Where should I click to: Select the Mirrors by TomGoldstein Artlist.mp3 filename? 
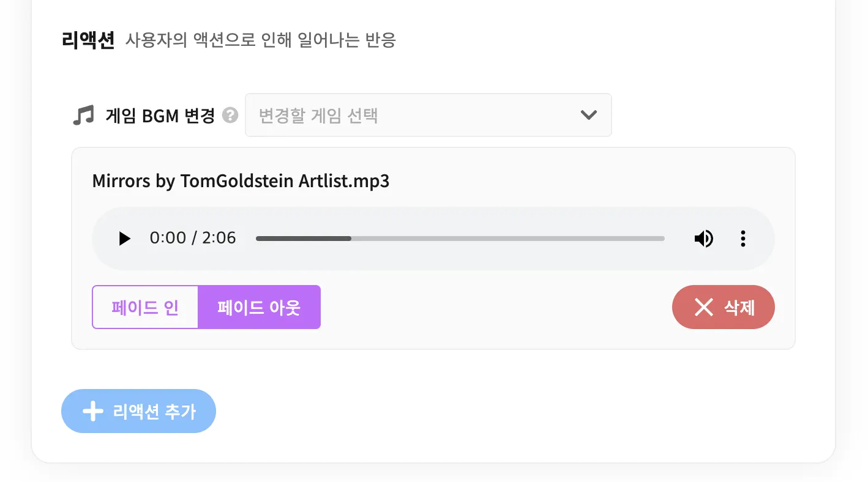pos(241,181)
